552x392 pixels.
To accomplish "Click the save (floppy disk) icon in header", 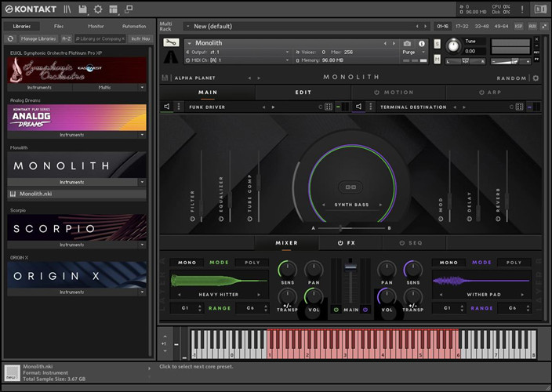I will 82,9.
